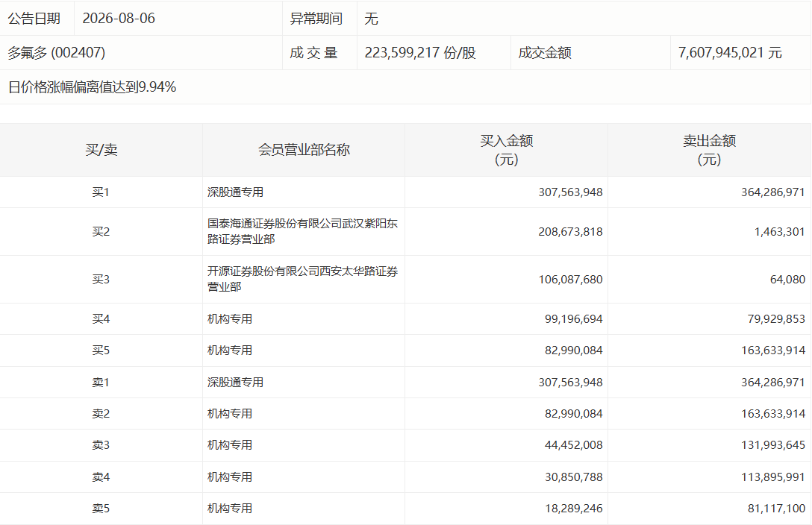Select buy amount 30,850,788

[573, 477]
